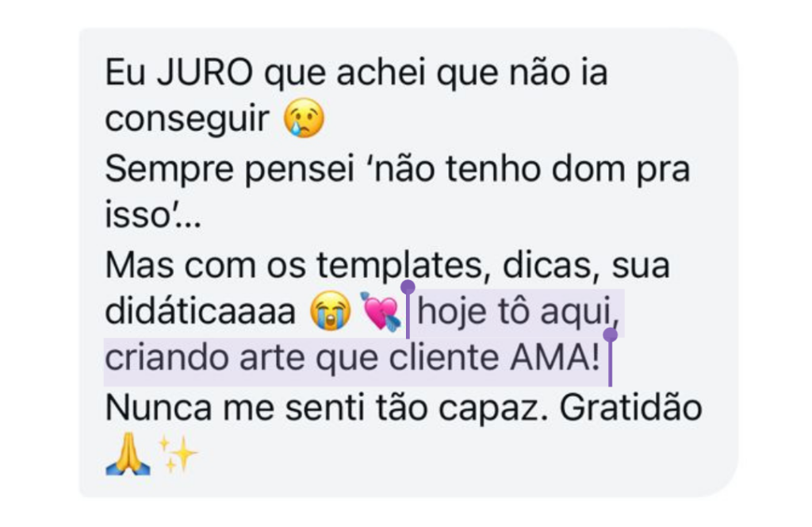812x527 pixels.
Task: Click the highlighted text 'hoje tô aqui,'
Action: (519, 312)
